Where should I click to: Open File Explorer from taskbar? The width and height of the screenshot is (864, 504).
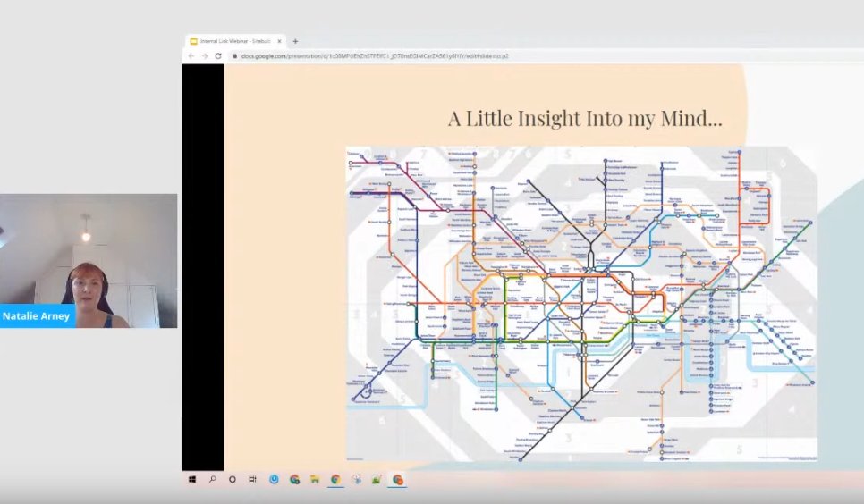pos(315,480)
